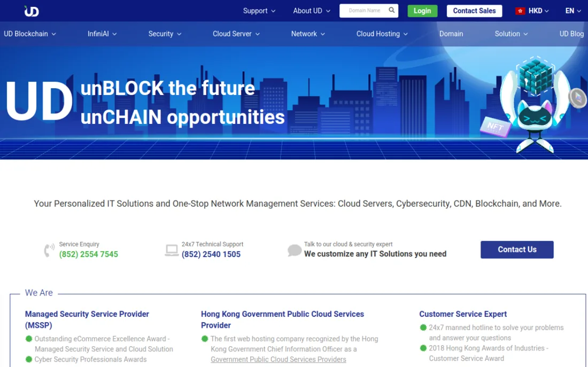Image resolution: width=588 pixels, height=367 pixels.
Task: Click phone number (852) 2540 1505
Action: 211,254
